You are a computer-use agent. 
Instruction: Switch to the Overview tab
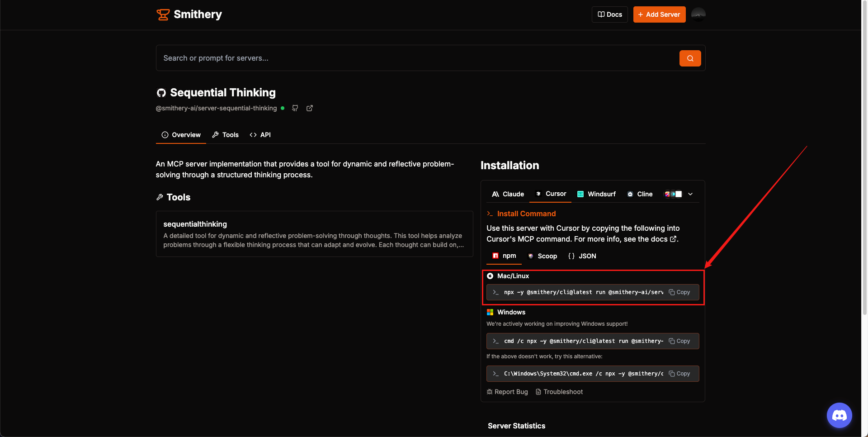pyautogui.click(x=181, y=135)
